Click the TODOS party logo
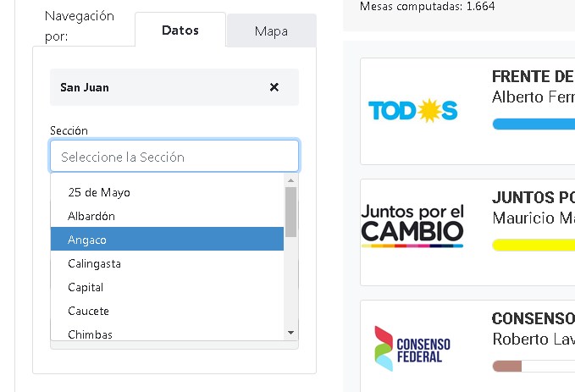Image resolution: width=575 pixels, height=392 pixels. tap(413, 110)
